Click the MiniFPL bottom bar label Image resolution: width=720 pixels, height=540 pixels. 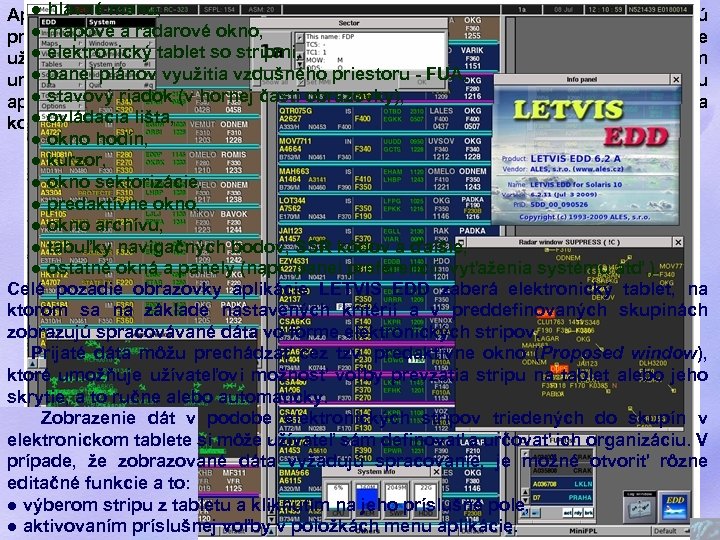coord(583,531)
